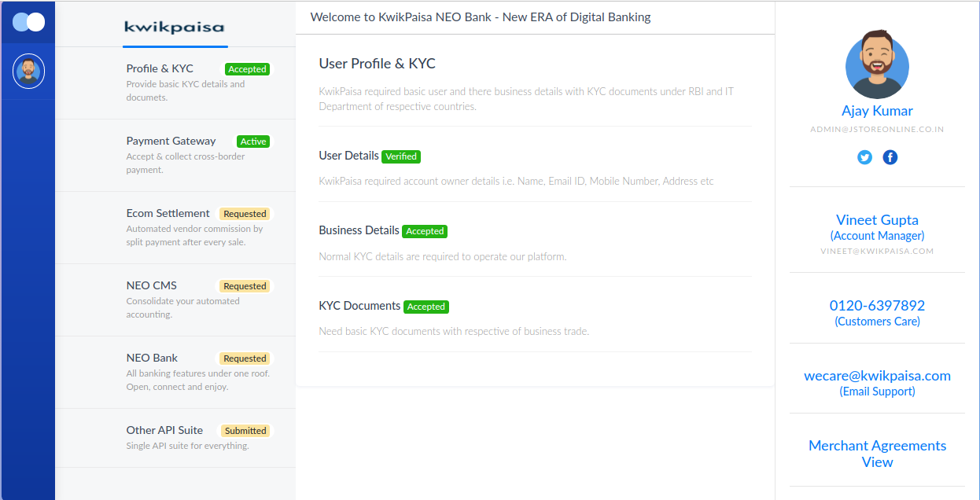Open the Ecom Settlement section
The height and width of the screenshot is (500, 980).
(175, 228)
